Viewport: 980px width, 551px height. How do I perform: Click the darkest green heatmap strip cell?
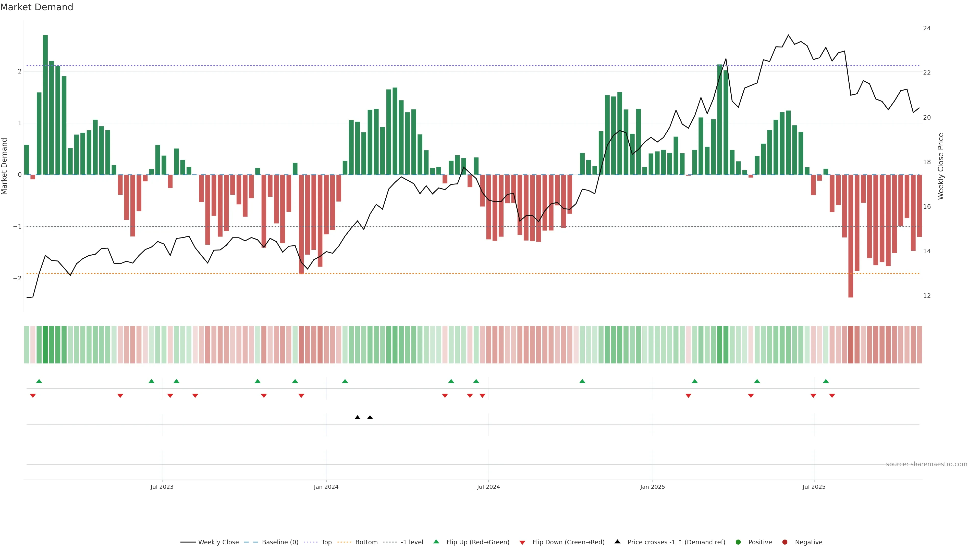coord(45,345)
